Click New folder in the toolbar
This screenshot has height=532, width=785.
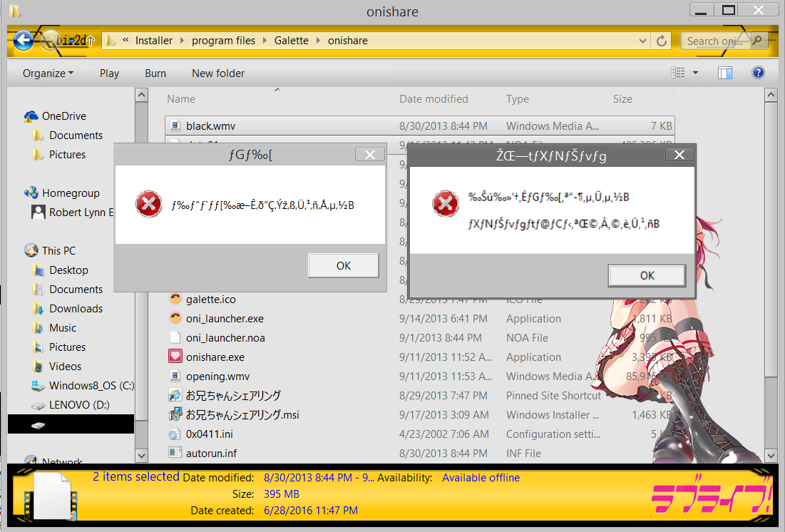coord(218,73)
